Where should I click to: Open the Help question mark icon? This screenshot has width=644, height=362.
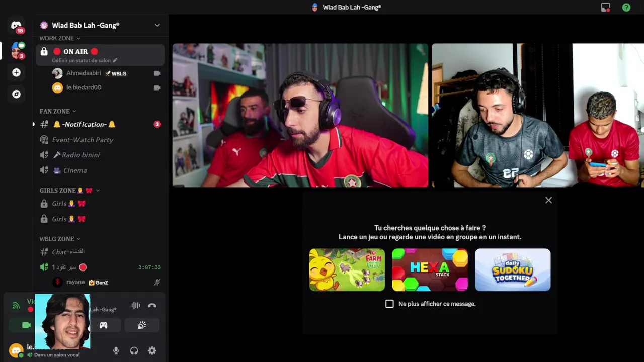pyautogui.click(x=626, y=7)
